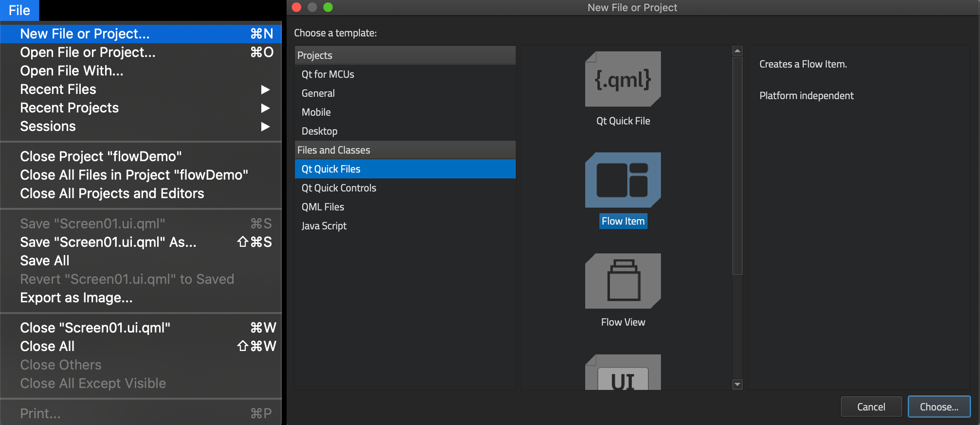Select Qt for MCUs project category
The height and width of the screenshot is (425, 980).
327,74
